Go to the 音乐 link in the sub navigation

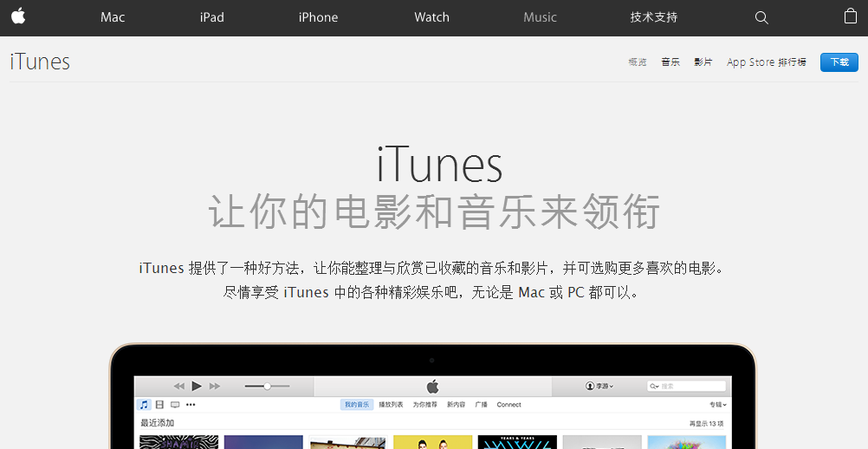670,62
